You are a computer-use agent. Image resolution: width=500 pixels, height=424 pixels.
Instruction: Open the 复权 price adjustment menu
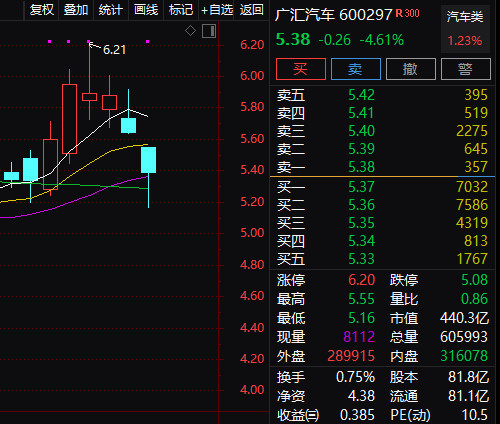pyautogui.click(x=42, y=10)
